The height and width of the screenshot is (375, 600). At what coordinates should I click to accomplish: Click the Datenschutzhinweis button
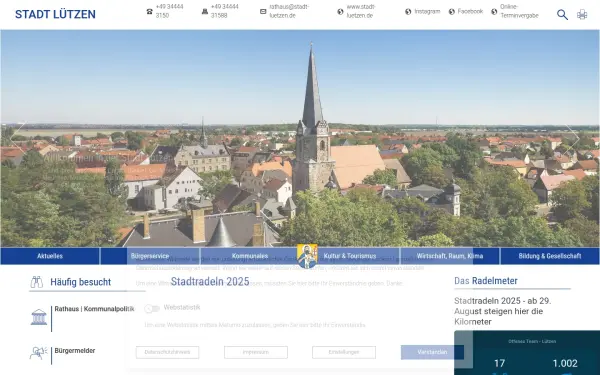(167, 352)
